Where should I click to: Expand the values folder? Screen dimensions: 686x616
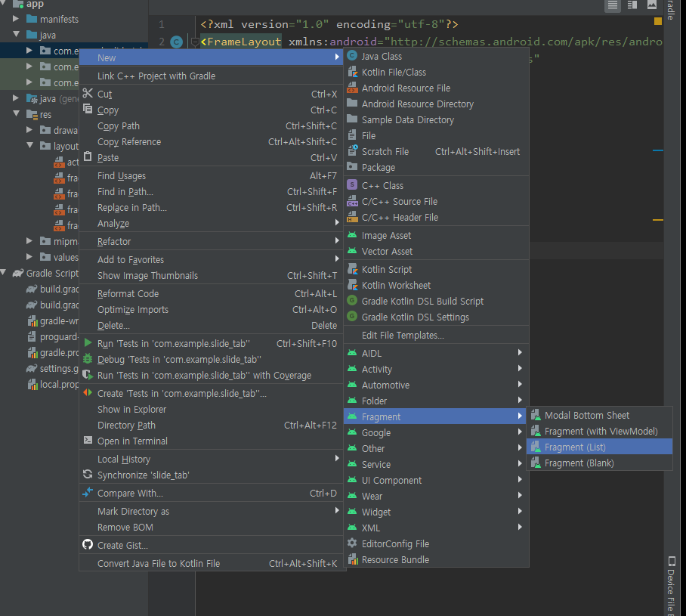(29, 256)
